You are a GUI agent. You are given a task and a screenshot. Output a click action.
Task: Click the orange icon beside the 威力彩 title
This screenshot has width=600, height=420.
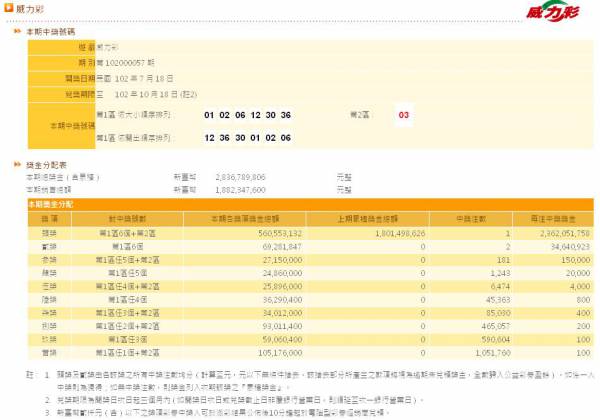(x=8, y=7)
